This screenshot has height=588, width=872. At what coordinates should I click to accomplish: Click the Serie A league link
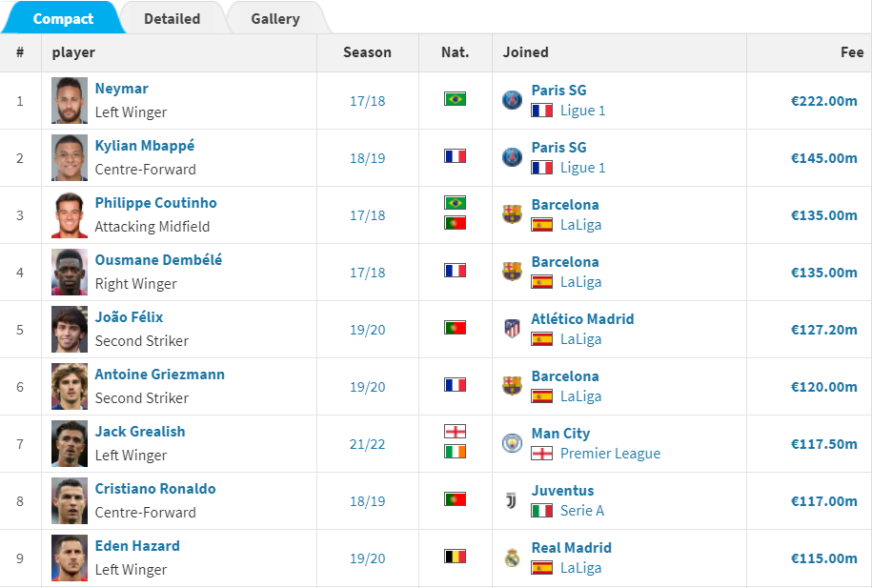tap(581, 511)
